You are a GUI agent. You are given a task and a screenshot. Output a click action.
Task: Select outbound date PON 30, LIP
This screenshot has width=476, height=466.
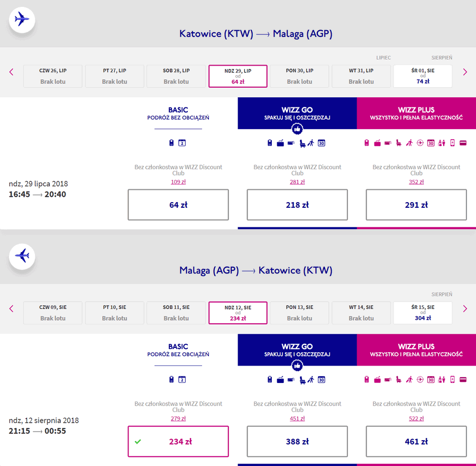pyautogui.click(x=300, y=76)
